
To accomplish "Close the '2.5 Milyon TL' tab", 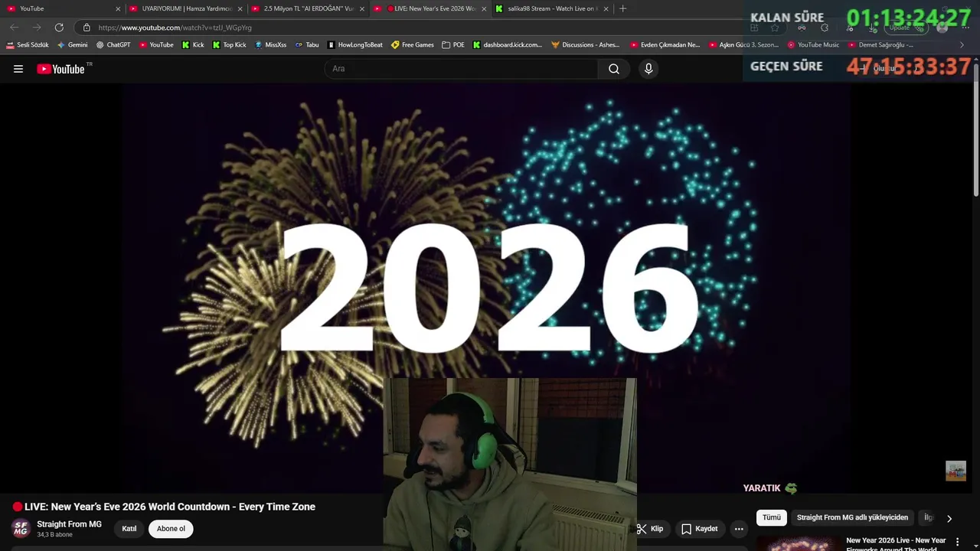I will (362, 9).
